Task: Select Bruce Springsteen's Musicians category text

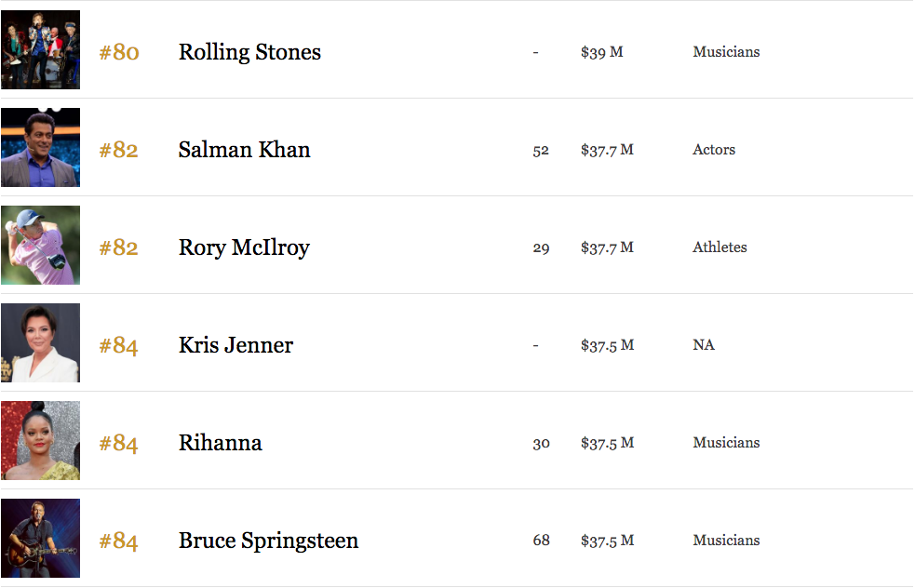Action: (726, 541)
